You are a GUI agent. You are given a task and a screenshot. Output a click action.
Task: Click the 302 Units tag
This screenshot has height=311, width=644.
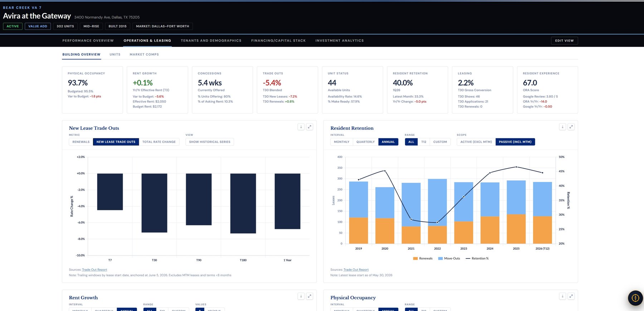coord(65,26)
